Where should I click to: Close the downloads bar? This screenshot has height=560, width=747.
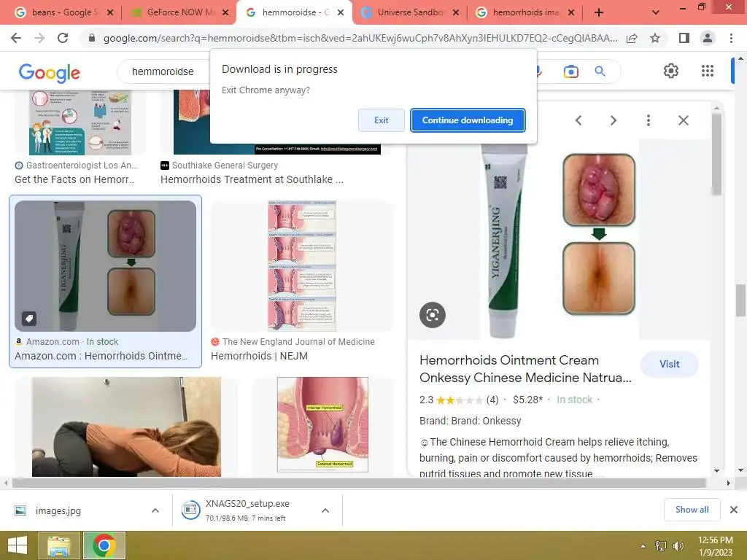pyautogui.click(x=734, y=510)
